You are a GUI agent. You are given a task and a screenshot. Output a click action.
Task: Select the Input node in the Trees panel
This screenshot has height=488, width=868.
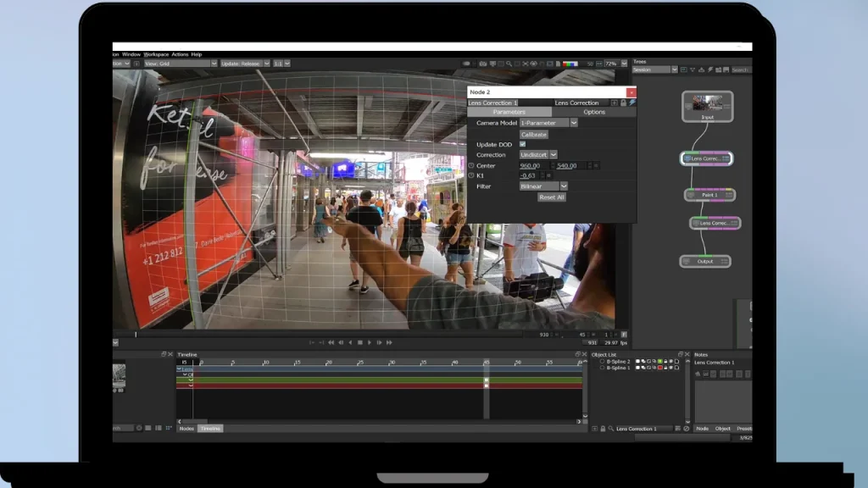[x=708, y=106]
